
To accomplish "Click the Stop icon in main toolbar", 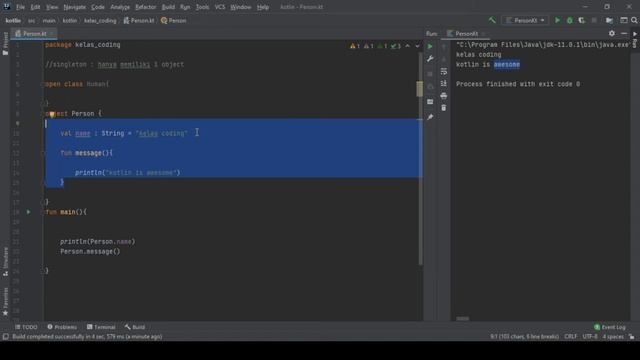I will point(594,20).
